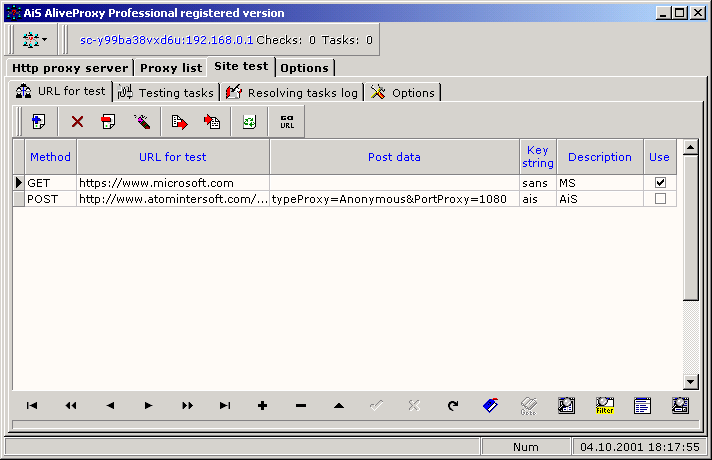Click the blue-lined list view icon
The height and width of the screenshot is (460, 712).
642,406
